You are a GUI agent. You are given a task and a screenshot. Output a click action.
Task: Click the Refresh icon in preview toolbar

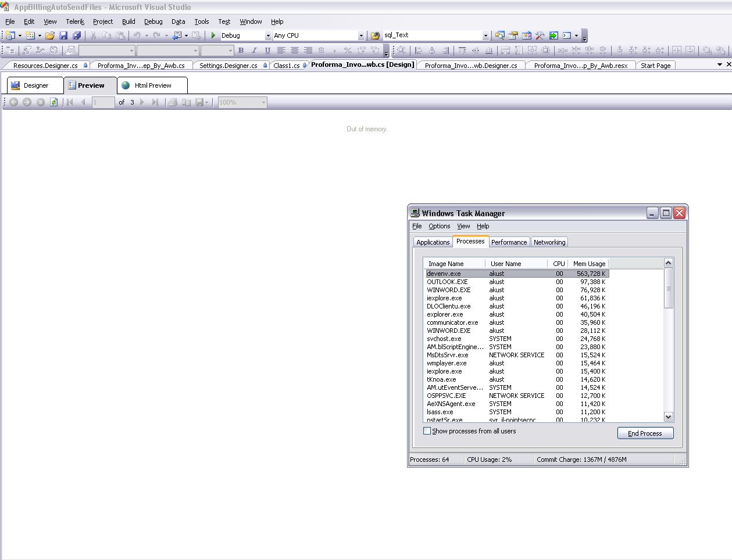[54, 102]
